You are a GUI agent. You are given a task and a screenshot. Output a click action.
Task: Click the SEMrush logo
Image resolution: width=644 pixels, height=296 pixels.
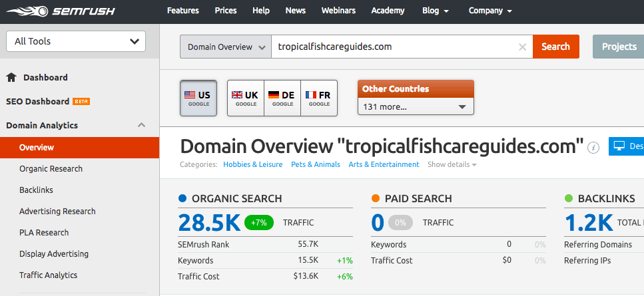click(61, 11)
